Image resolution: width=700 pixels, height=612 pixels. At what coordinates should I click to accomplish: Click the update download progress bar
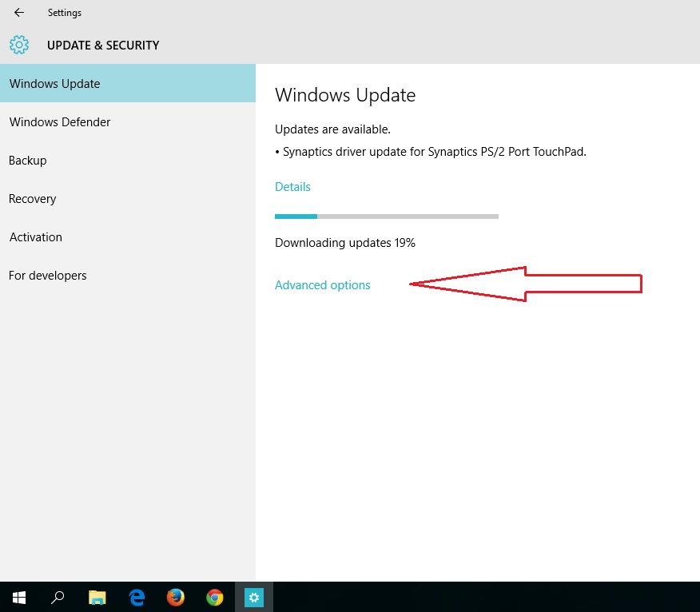pyautogui.click(x=387, y=216)
